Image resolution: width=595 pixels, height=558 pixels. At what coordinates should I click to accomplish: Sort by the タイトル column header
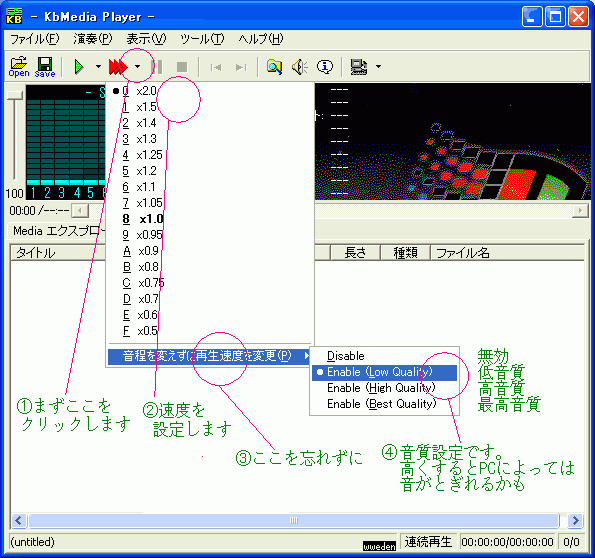tap(58, 253)
